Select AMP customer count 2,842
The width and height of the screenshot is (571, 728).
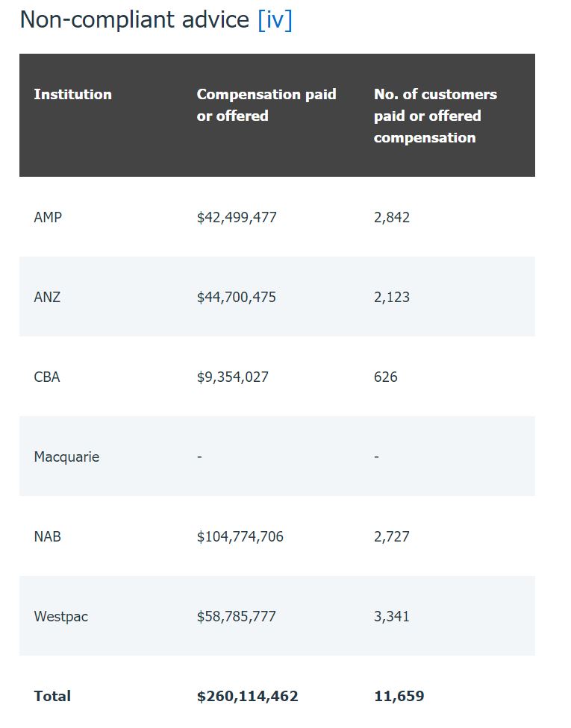point(392,217)
